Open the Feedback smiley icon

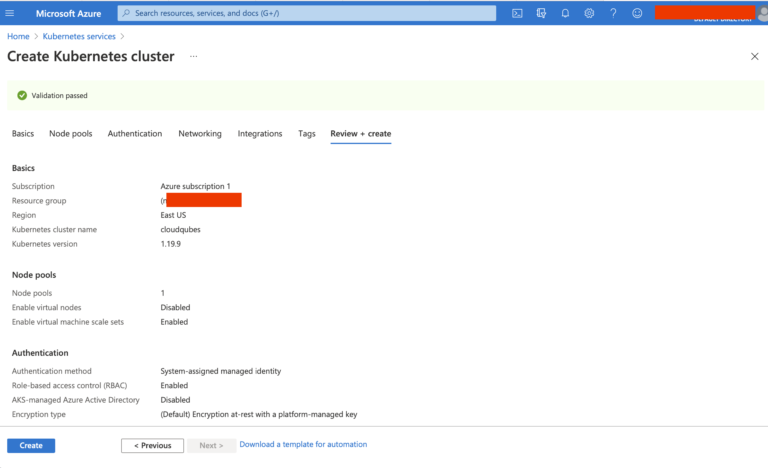[637, 13]
